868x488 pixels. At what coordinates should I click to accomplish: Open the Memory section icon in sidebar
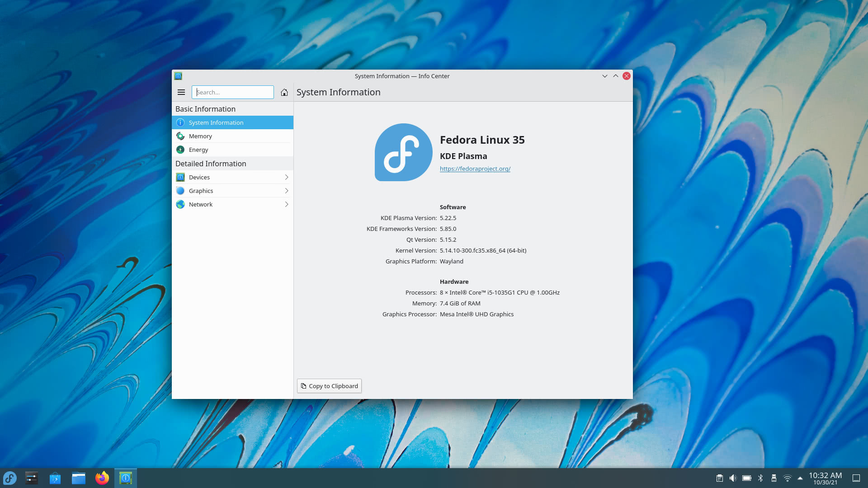click(180, 136)
